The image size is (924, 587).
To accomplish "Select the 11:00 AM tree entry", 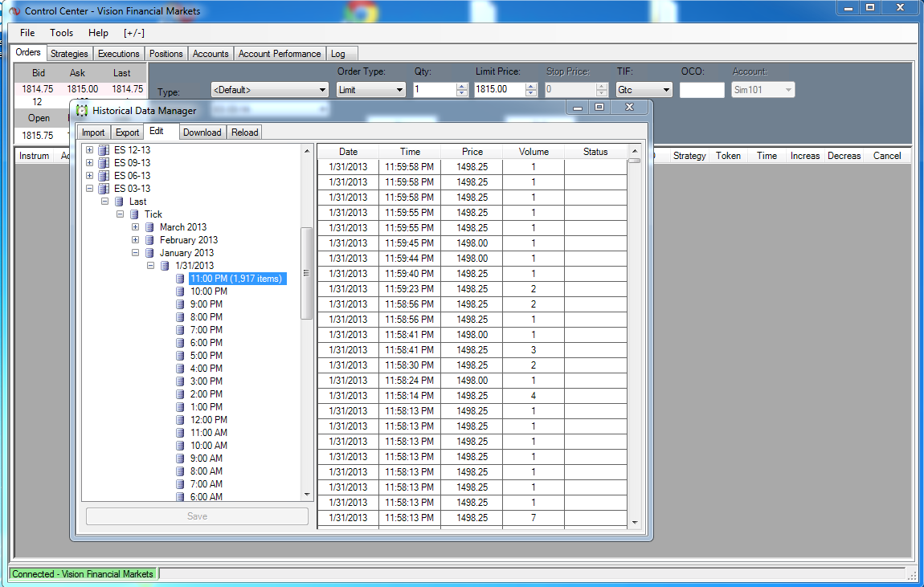I will [209, 433].
